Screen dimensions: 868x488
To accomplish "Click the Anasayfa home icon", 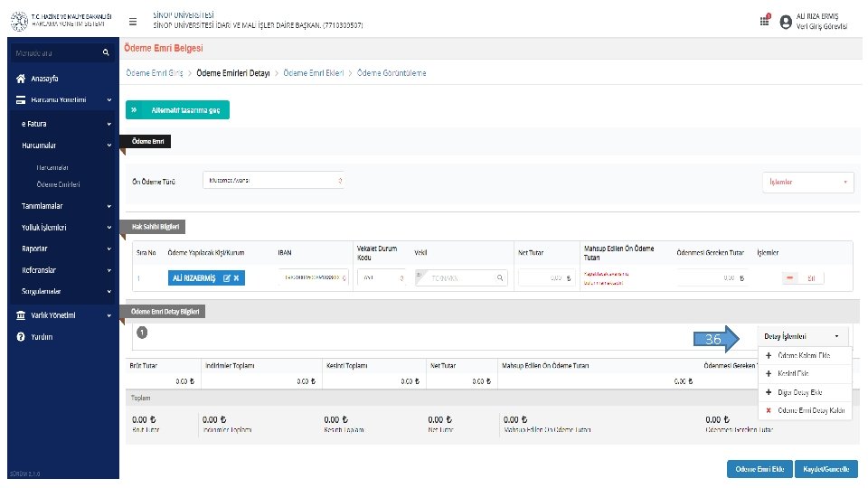I will point(21,79).
